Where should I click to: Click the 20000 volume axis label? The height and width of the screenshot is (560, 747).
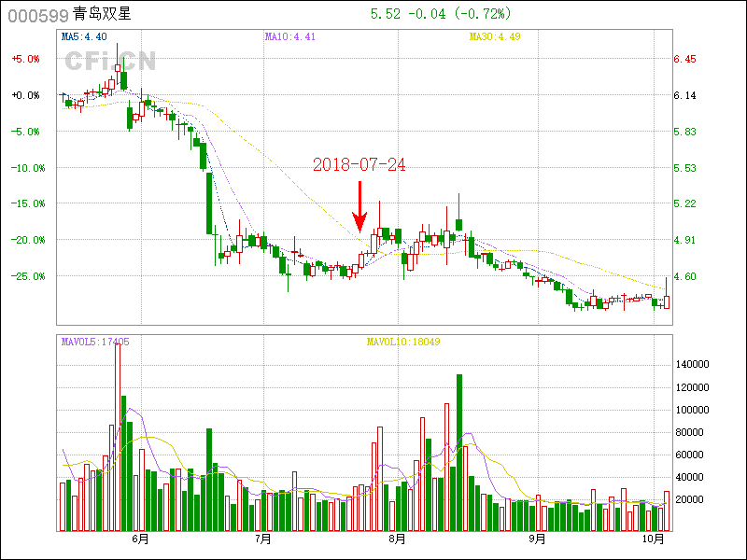690,499
